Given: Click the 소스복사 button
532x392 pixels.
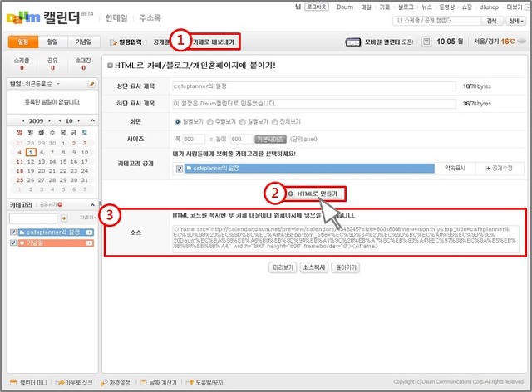Looking at the screenshot, I should click(x=314, y=267).
